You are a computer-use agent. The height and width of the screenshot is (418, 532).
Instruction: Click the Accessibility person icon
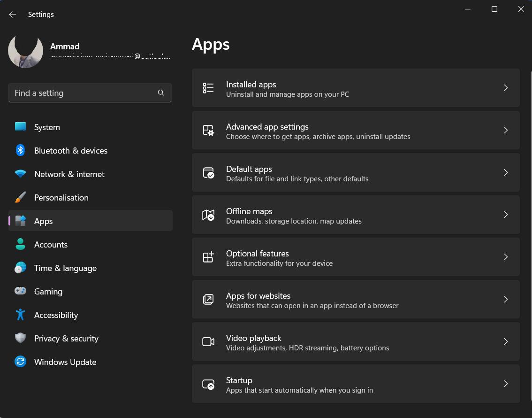[x=21, y=315]
